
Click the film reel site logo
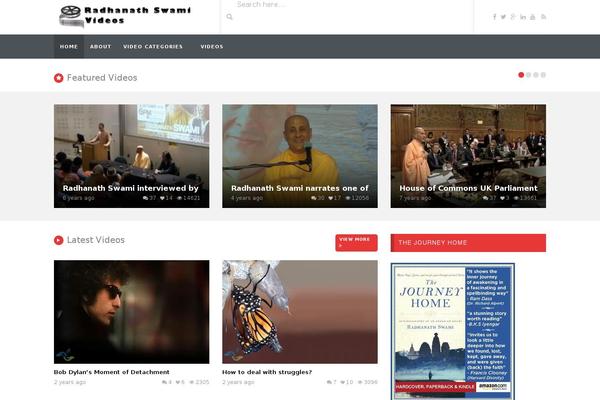tap(71, 17)
